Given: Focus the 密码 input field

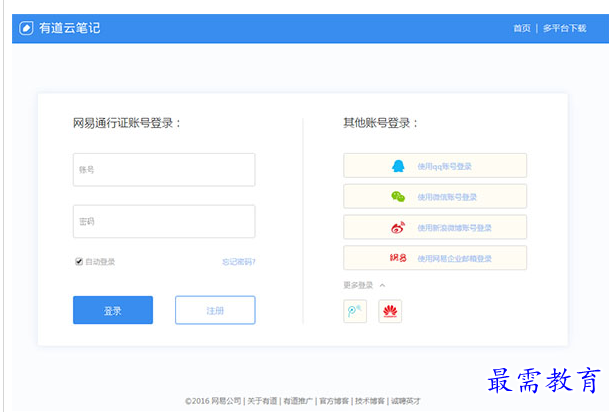Looking at the screenshot, I should pyautogui.click(x=164, y=221).
